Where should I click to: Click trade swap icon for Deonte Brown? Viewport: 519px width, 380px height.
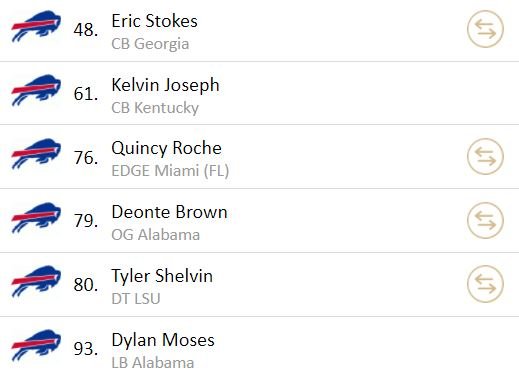tap(485, 220)
